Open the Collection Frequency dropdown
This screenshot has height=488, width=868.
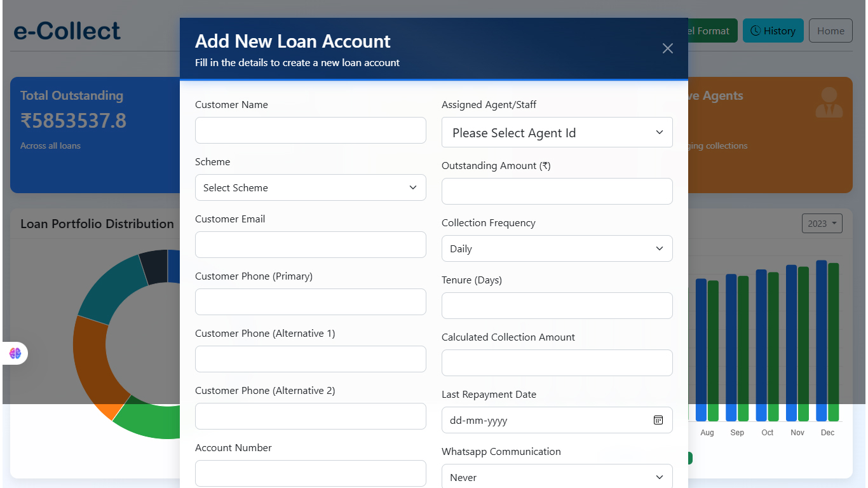click(557, 248)
